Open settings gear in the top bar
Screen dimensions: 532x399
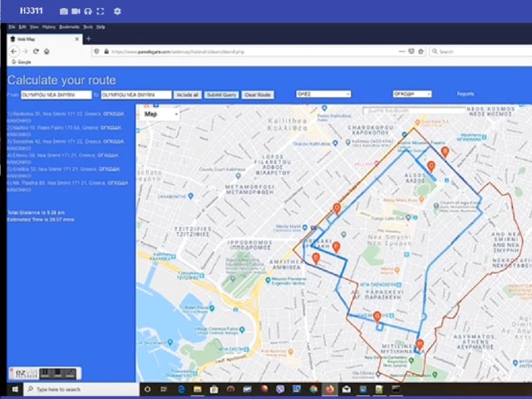pos(118,11)
